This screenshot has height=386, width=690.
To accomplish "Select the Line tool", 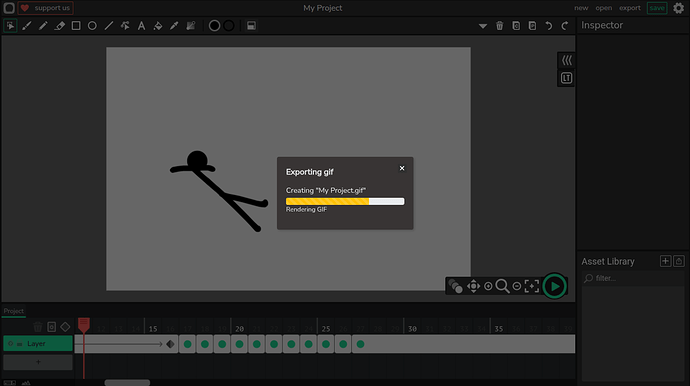I will pos(109,26).
